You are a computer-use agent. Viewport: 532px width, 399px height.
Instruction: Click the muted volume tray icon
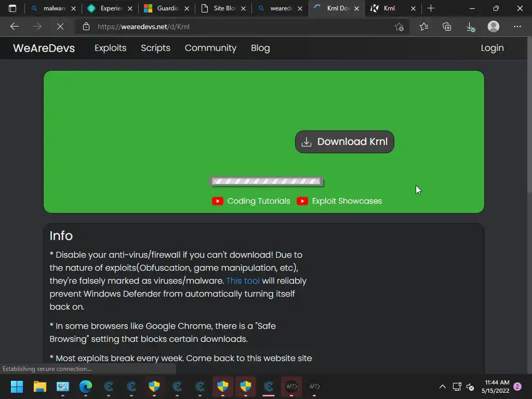[x=470, y=387]
